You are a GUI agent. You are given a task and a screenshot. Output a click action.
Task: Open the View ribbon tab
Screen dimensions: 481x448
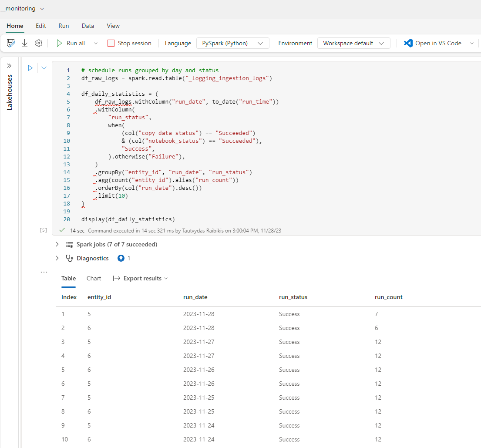(113, 26)
